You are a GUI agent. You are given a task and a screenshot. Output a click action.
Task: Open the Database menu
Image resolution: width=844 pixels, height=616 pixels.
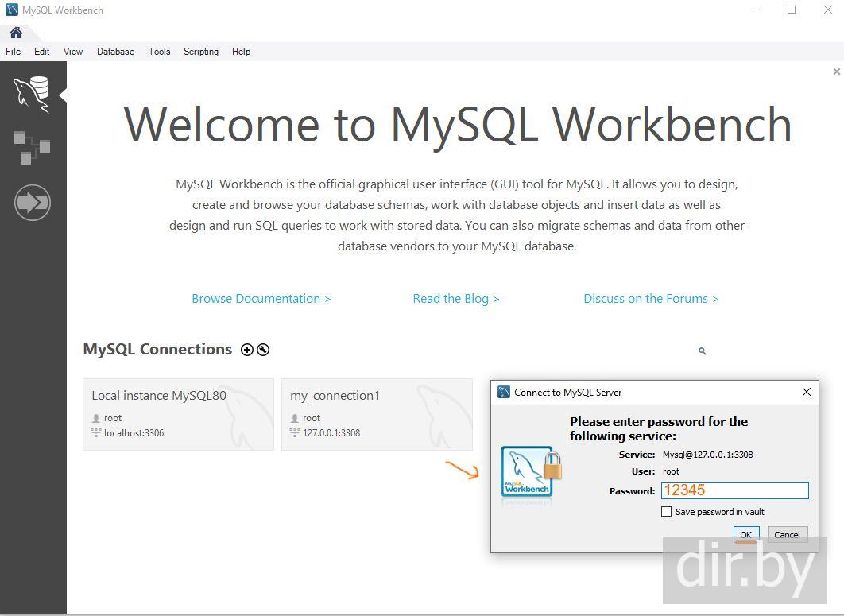(x=116, y=52)
